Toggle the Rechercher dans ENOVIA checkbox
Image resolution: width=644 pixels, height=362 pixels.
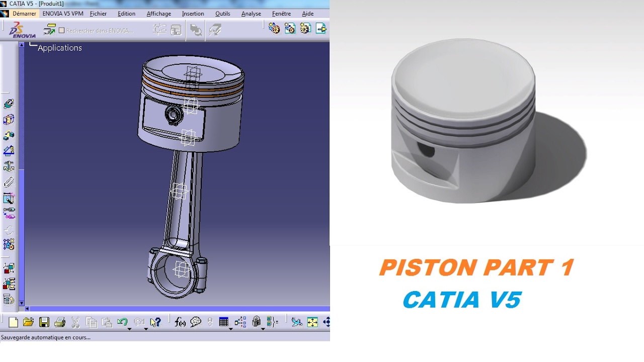[x=62, y=30]
